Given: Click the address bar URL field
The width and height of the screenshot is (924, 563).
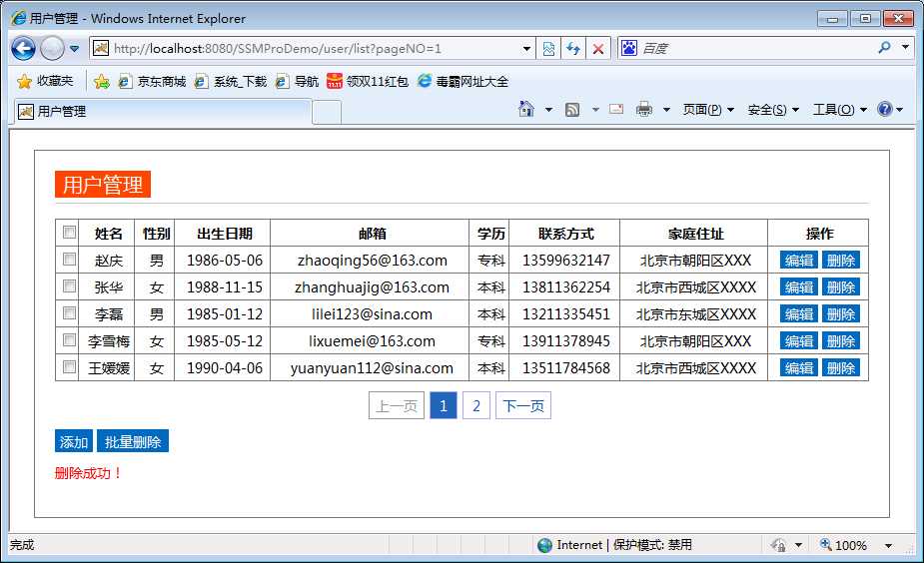Looking at the screenshot, I should tap(313, 48).
